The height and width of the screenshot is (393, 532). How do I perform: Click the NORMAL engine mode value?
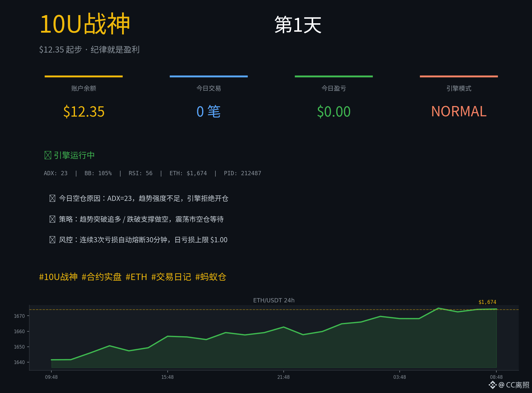point(459,111)
